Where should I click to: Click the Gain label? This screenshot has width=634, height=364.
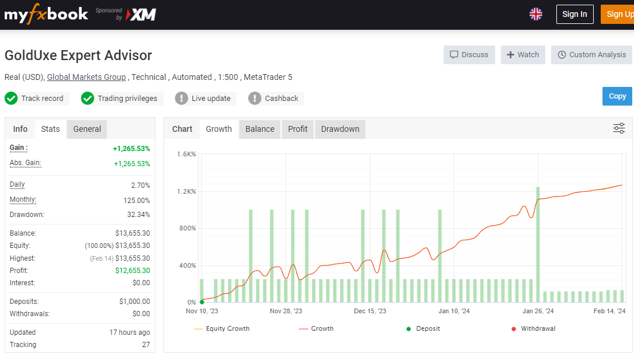click(x=19, y=148)
